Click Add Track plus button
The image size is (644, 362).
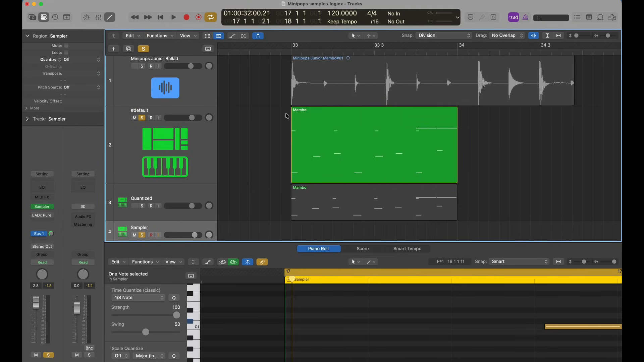[x=113, y=49]
